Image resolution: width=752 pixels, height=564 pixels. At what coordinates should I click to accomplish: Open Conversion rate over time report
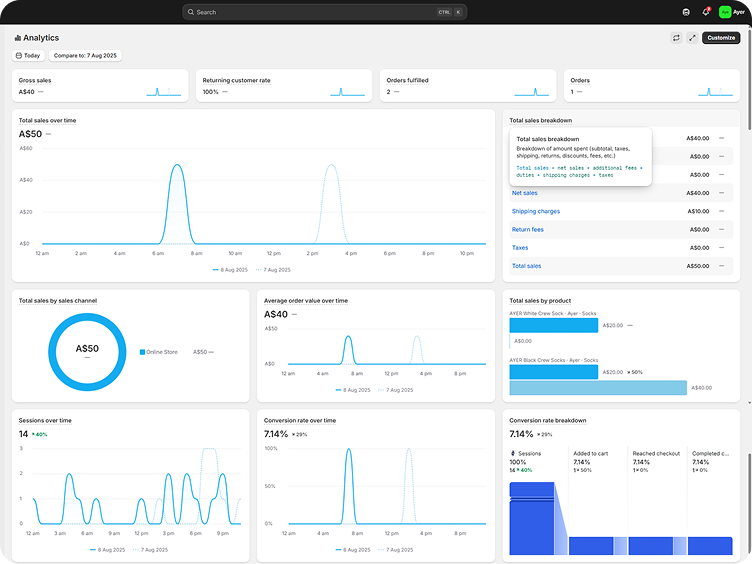300,421
